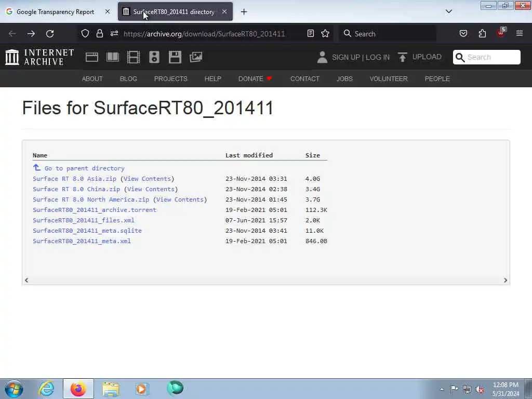Screen dimensions: 532x399
Task: Show hidden tray icons arrow
Action: (442, 390)
